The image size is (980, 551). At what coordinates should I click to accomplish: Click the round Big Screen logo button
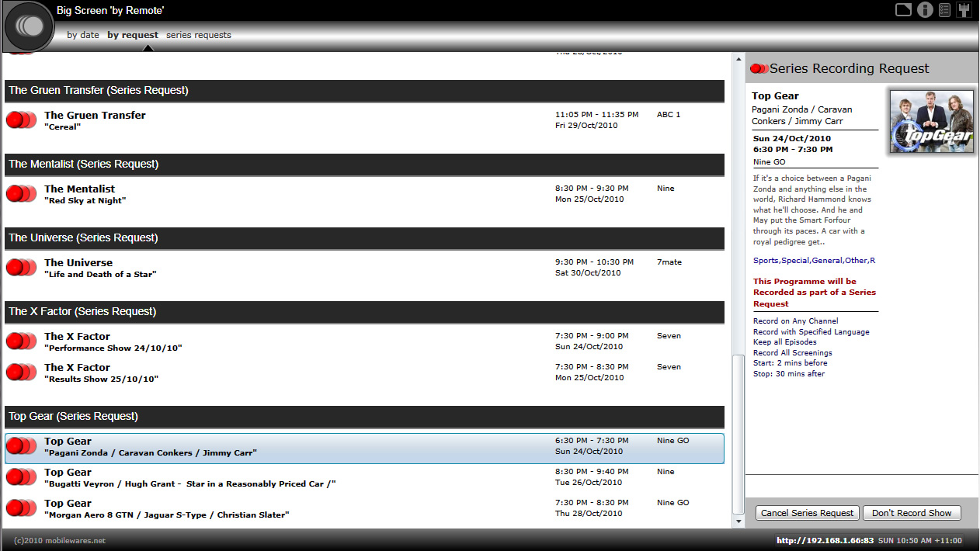coord(30,26)
